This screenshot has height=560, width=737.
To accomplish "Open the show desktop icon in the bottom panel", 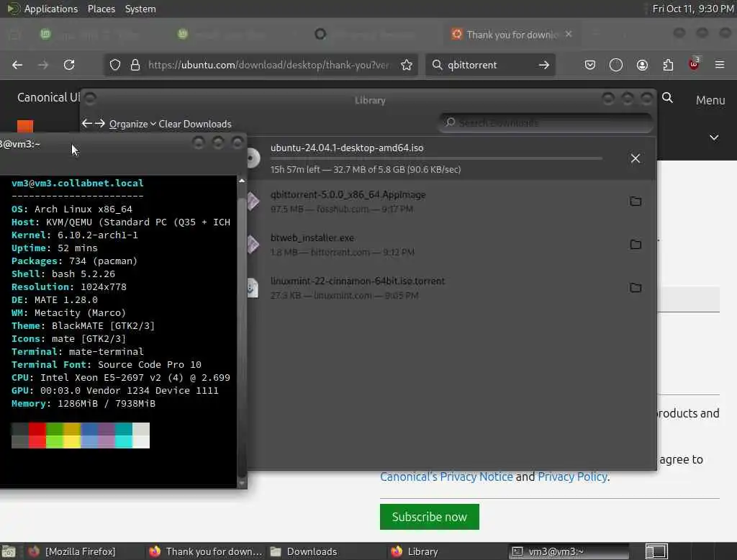I will (9, 551).
